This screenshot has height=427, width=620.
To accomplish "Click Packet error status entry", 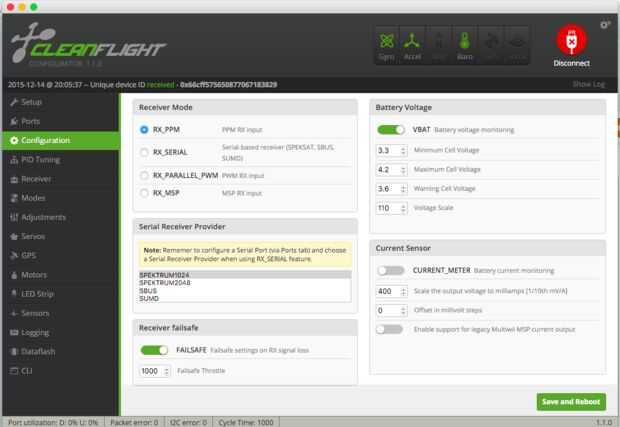I will pyautogui.click(x=134, y=422).
